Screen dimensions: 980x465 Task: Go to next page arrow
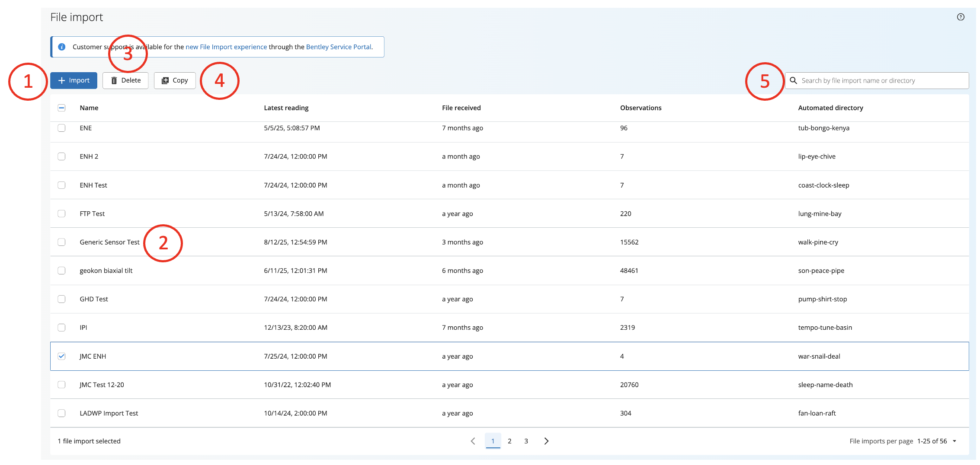coord(546,441)
